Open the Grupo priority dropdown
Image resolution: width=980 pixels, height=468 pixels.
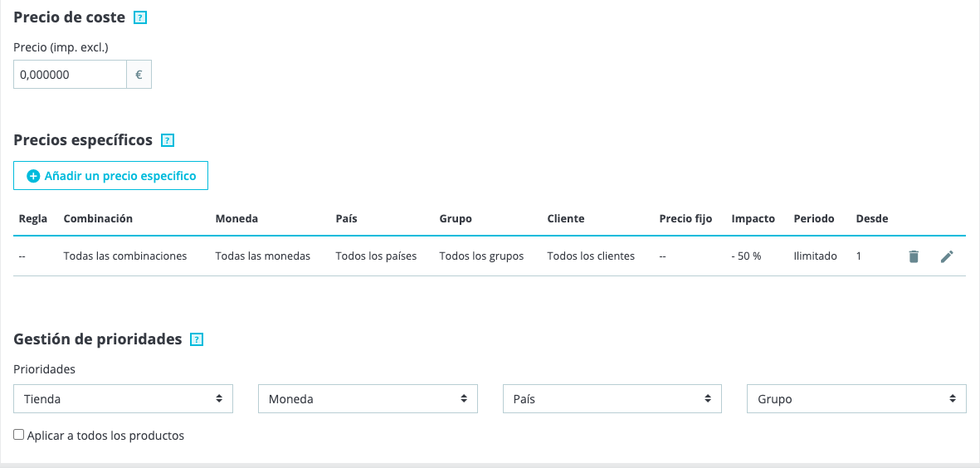pyautogui.click(x=857, y=398)
